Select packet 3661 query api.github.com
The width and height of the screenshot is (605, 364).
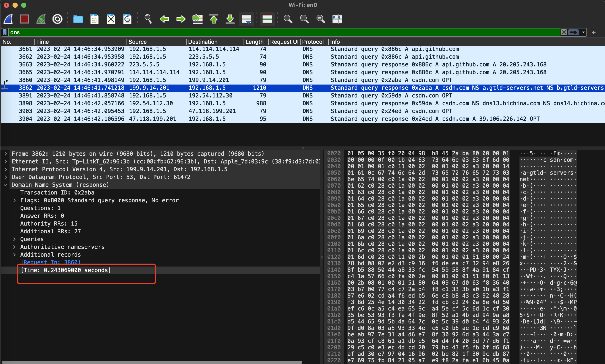[x=302, y=49]
